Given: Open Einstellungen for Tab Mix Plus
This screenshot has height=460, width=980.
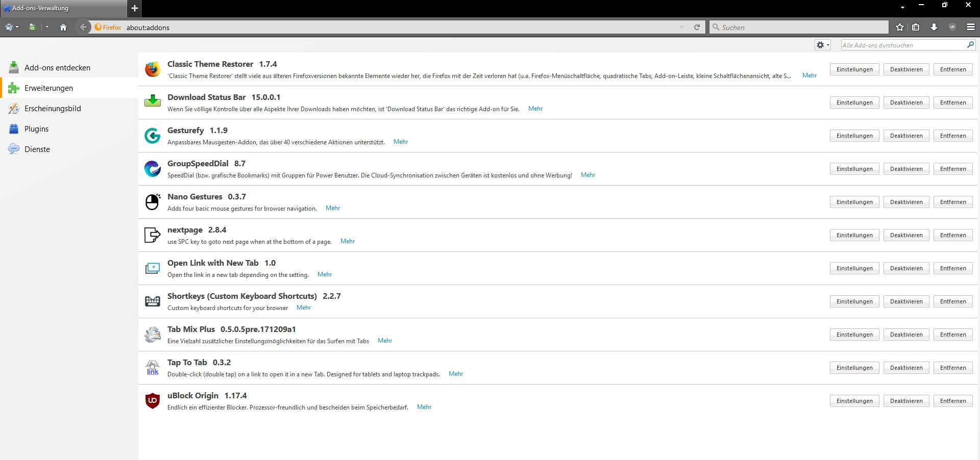Looking at the screenshot, I should 854,335.
